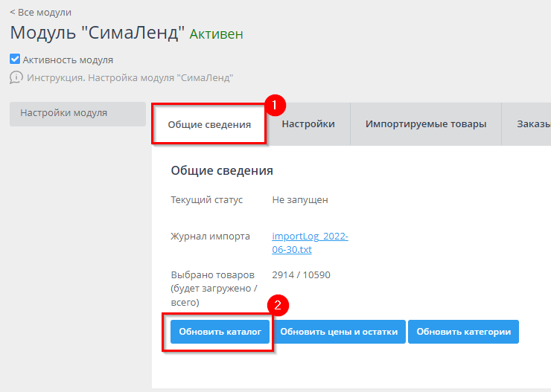Image resolution: width=551 pixels, height=392 pixels.
Task: Click the "Не запущен" status value
Action: coord(300,200)
